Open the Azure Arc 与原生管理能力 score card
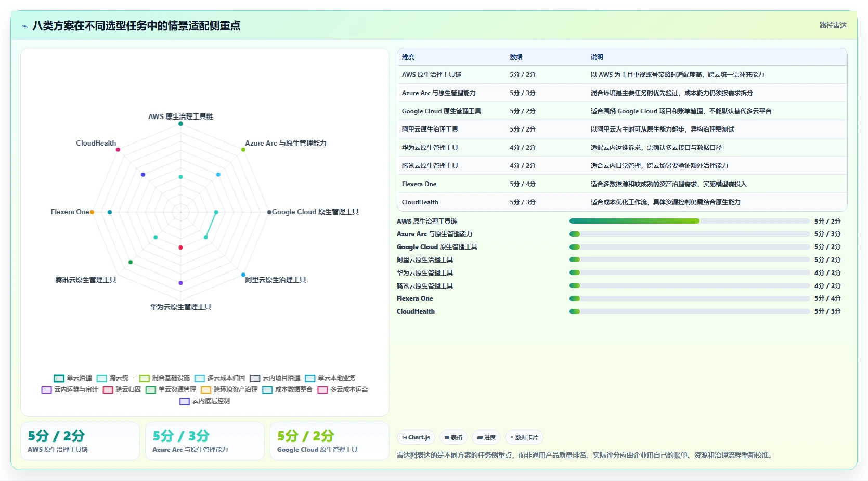 [x=205, y=441]
